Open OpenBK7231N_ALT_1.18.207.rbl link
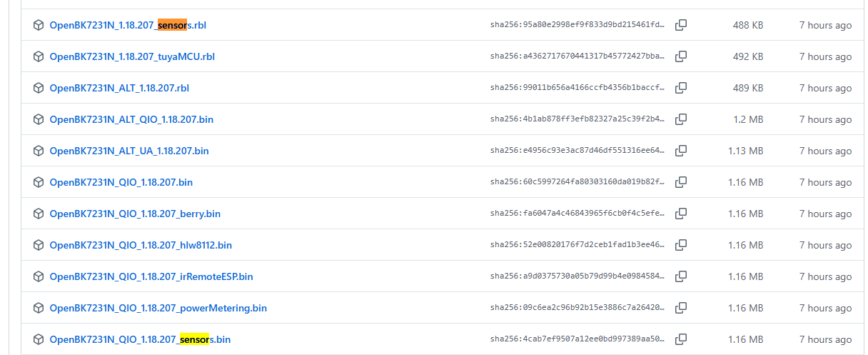Screen dimensions: 868x355 tap(119, 88)
